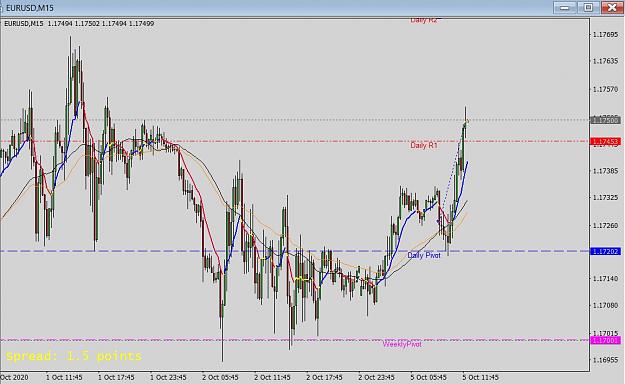Close the EURUSD,M15 chart window

coord(612,8)
